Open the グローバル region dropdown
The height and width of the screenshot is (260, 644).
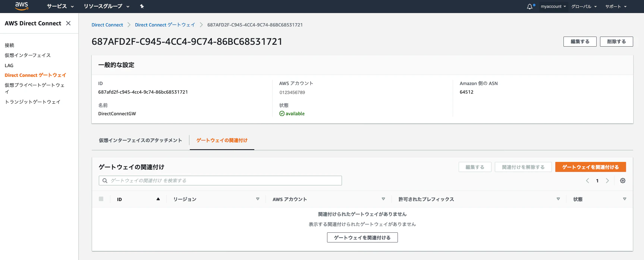(584, 6)
